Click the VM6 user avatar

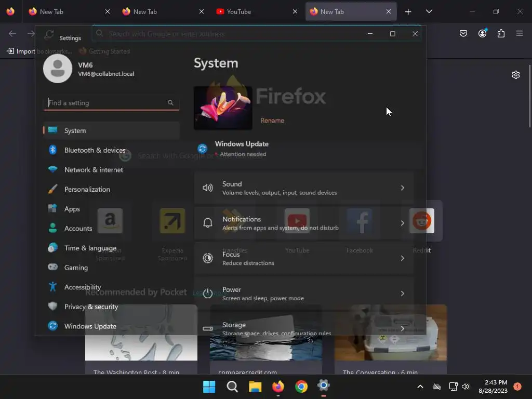tap(58, 69)
